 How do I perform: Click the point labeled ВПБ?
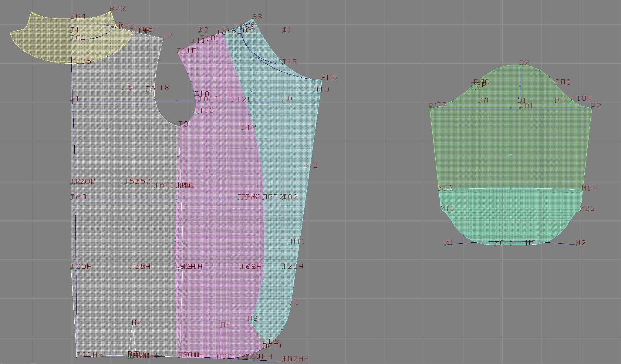pos(322,80)
